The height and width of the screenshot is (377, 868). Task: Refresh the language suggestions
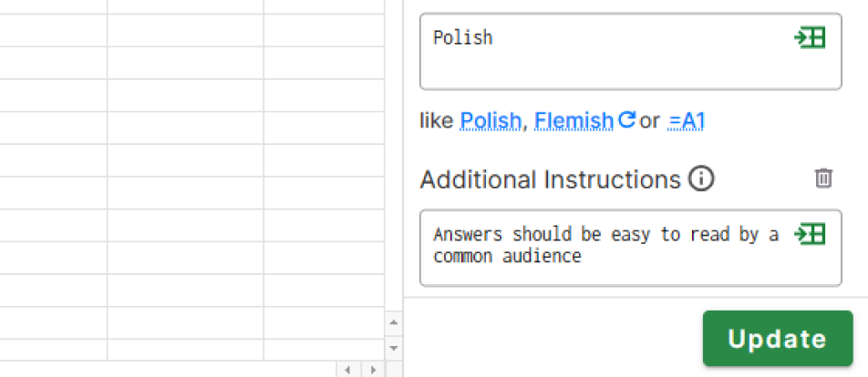coord(626,119)
